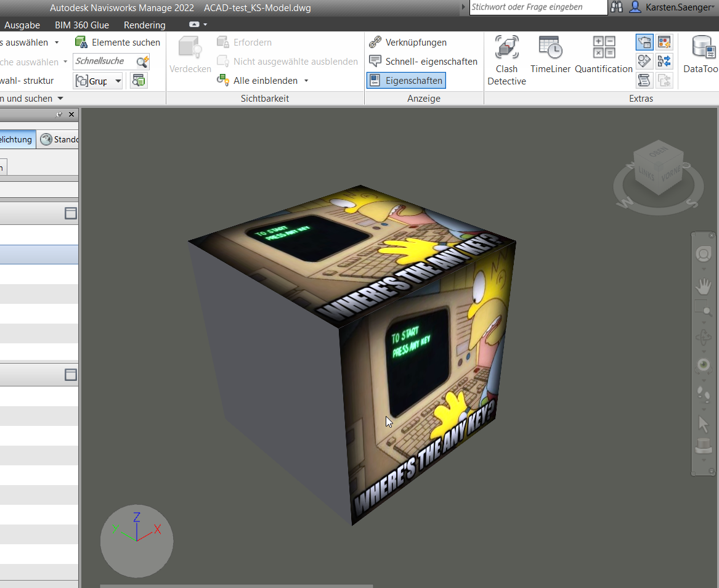The height and width of the screenshot is (588, 719).
Task: Switch to the Rendering ribbon tab
Action: point(144,25)
